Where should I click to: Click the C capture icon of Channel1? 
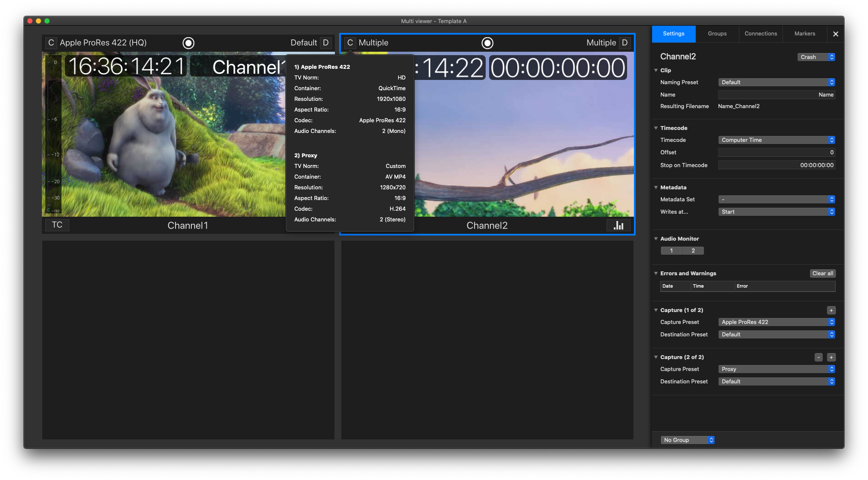point(51,43)
